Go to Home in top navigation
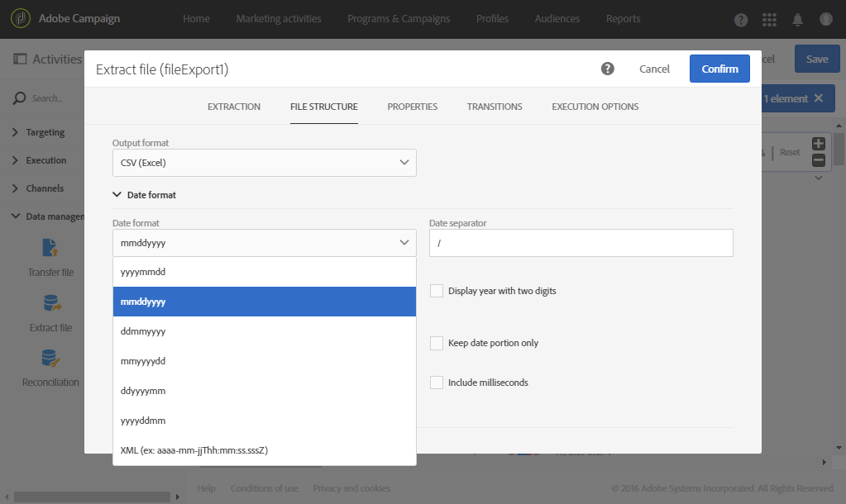The height and width of the screenshot is (504, 846). coord(196,18)
